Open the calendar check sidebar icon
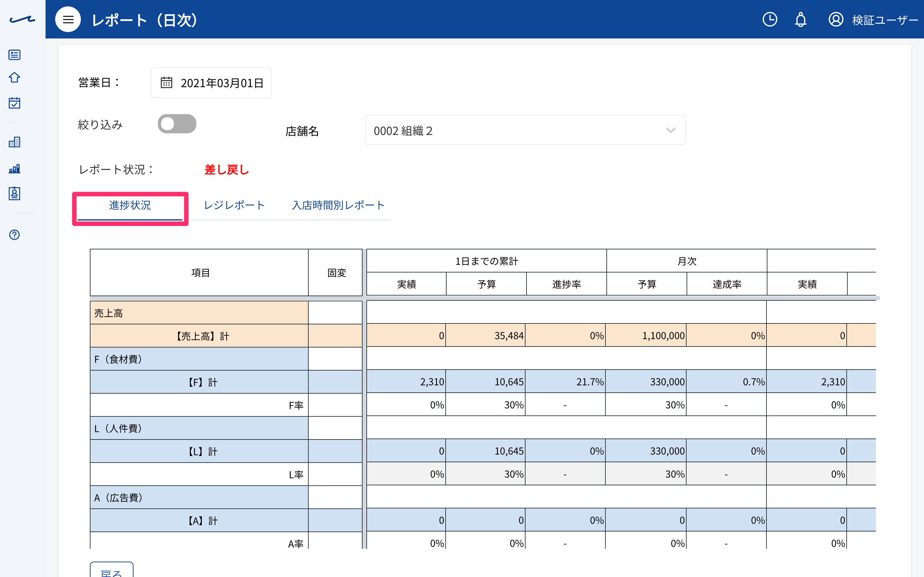This screenshot has height=577, width=924. [14, 103]
